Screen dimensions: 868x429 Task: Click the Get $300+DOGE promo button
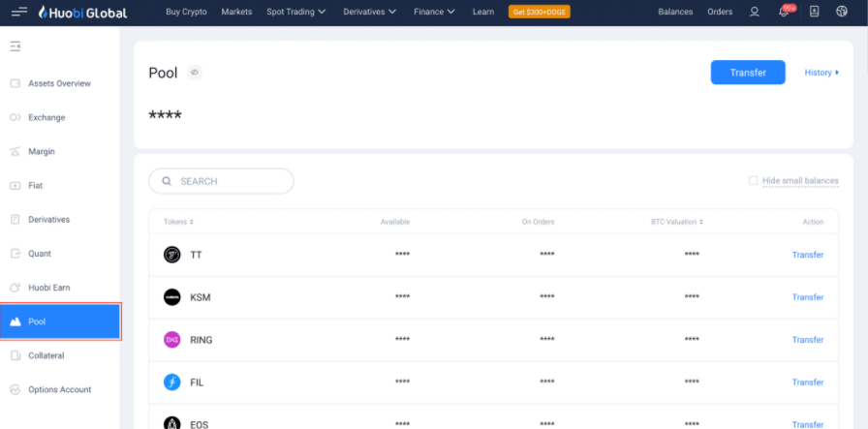[540, 12]
